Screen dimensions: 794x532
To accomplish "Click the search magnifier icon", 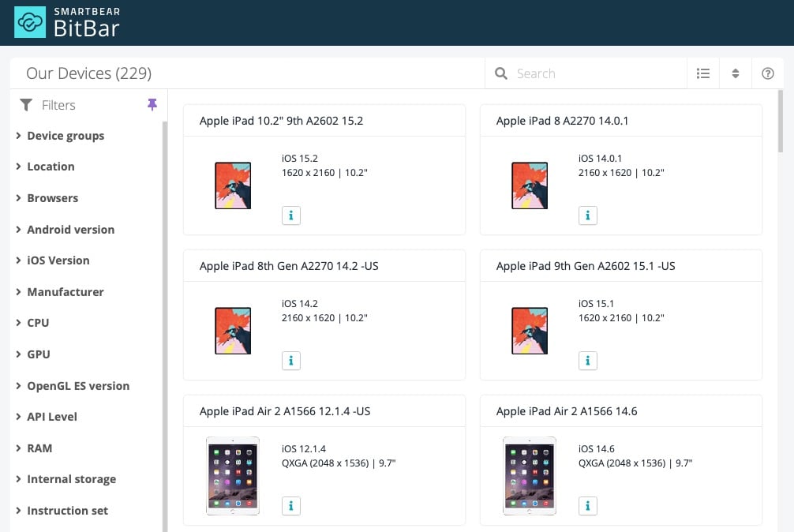I will (x=501, y=73).
